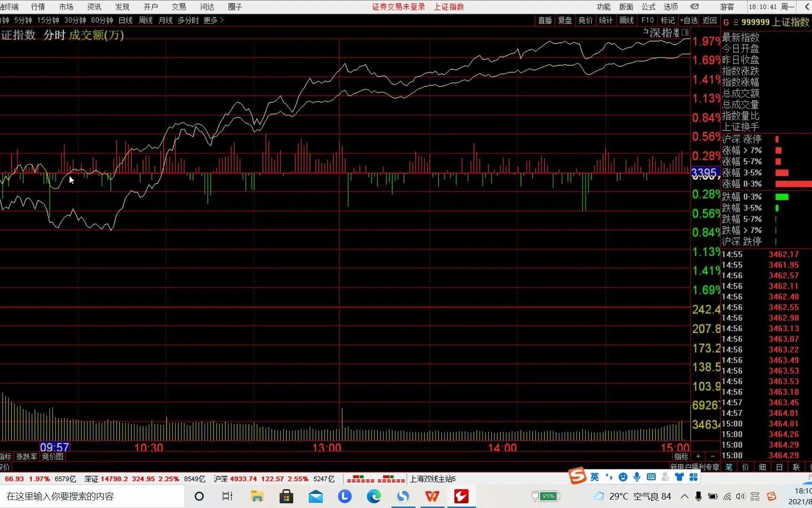Open the 资讯 menu
The width and height of the screenshot is (812, 508).
(94, 7)
